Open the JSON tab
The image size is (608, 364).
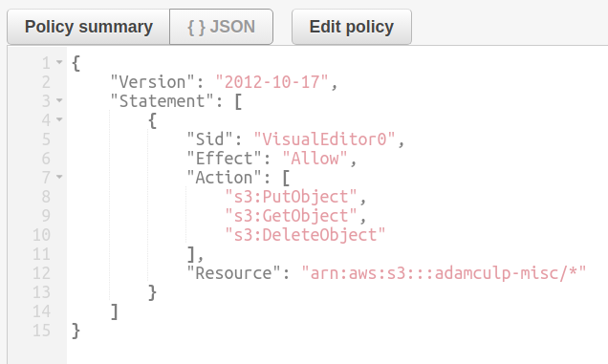pyautogui.click(x=221, y=27)
